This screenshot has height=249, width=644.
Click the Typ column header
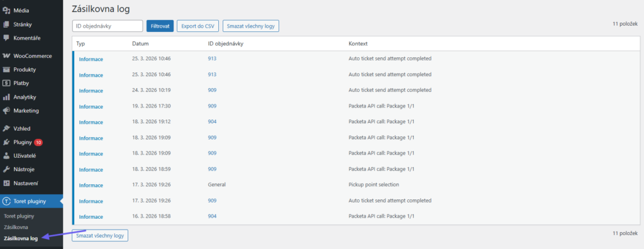coord(80,43)
